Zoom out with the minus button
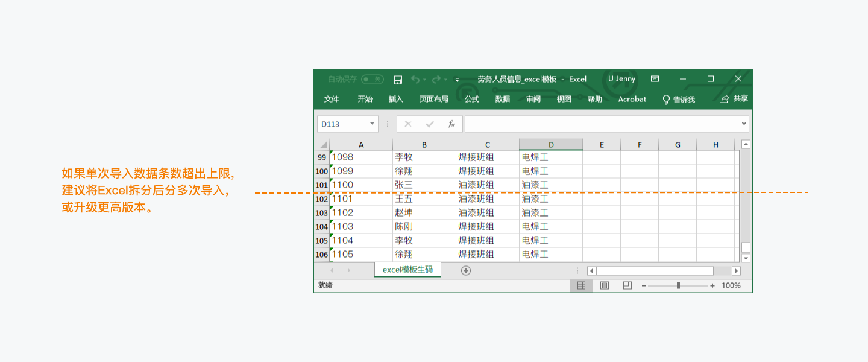Viewport: 868px width, 362px height. (644, 286)
